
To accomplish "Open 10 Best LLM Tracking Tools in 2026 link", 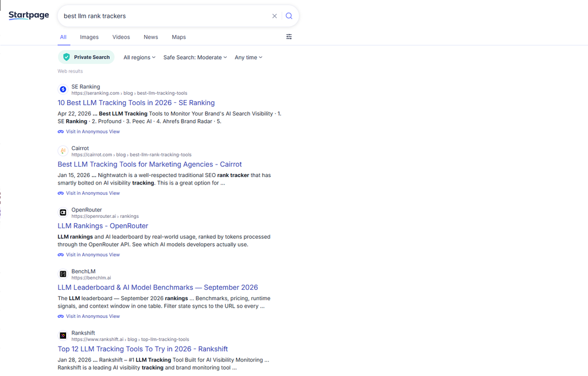I will click(136, 103).
